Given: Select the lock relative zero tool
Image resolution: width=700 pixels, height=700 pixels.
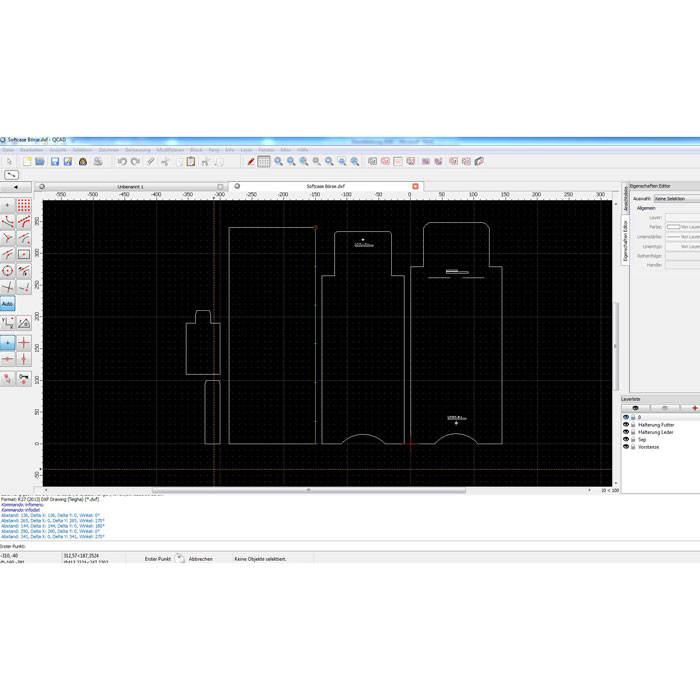Looking at the screenshot, I should [x=24, y=378].
